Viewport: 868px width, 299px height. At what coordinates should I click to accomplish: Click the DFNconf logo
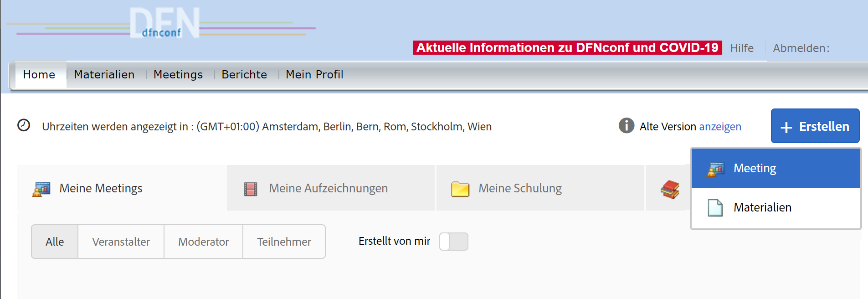(164, 24)
